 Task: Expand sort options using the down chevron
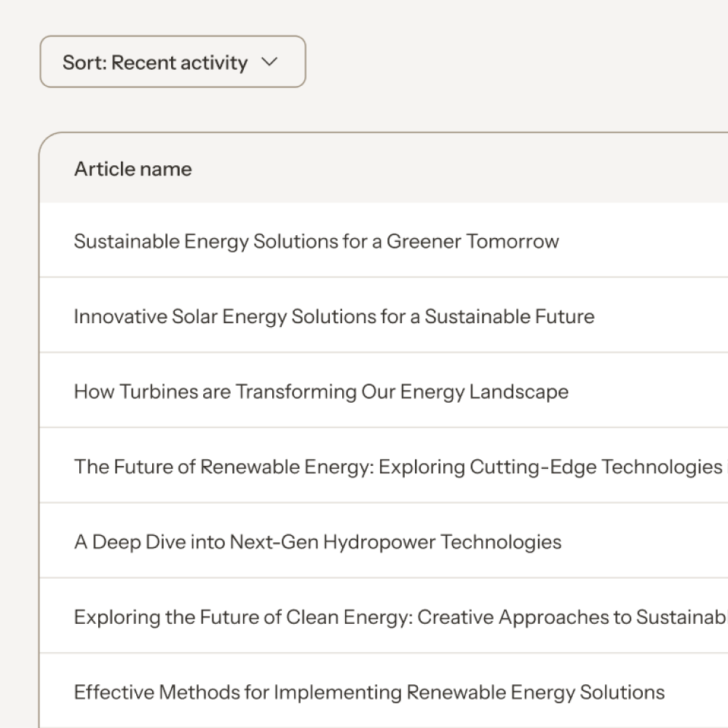(x=269, y=62)
